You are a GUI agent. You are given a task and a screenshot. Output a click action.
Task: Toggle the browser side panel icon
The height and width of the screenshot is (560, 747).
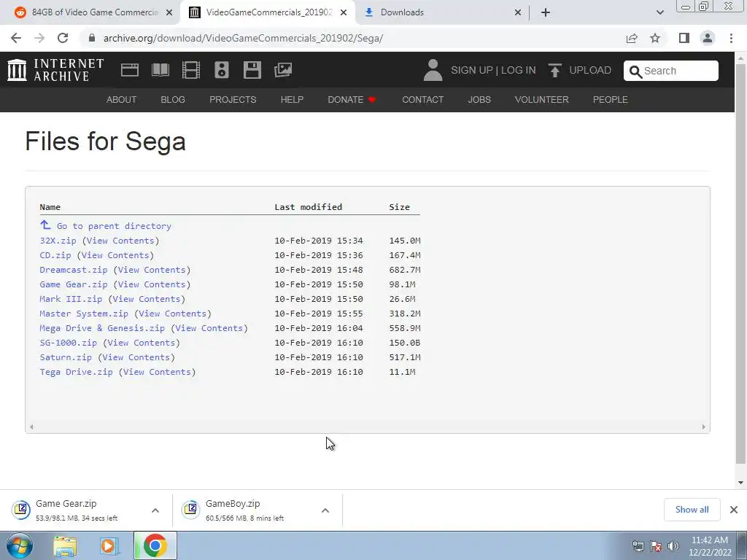coord(684,38)
